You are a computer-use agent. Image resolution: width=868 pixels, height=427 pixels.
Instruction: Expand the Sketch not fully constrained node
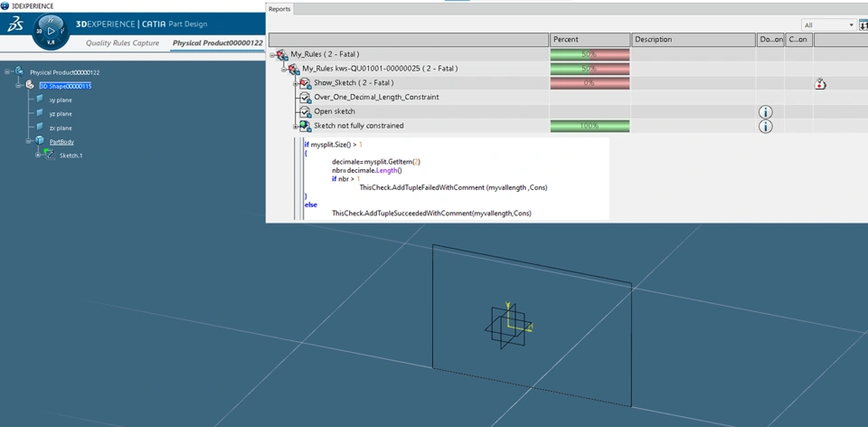296,127
